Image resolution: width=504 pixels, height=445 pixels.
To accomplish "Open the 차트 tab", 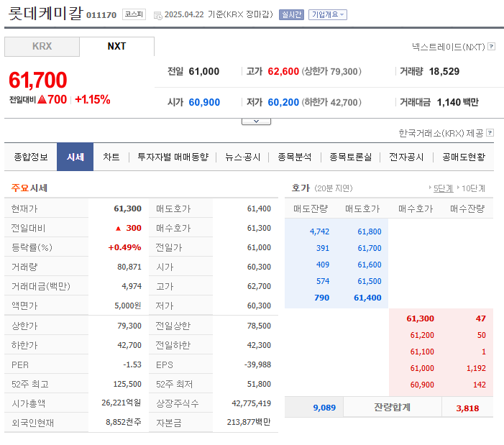I will click(111, 157).
